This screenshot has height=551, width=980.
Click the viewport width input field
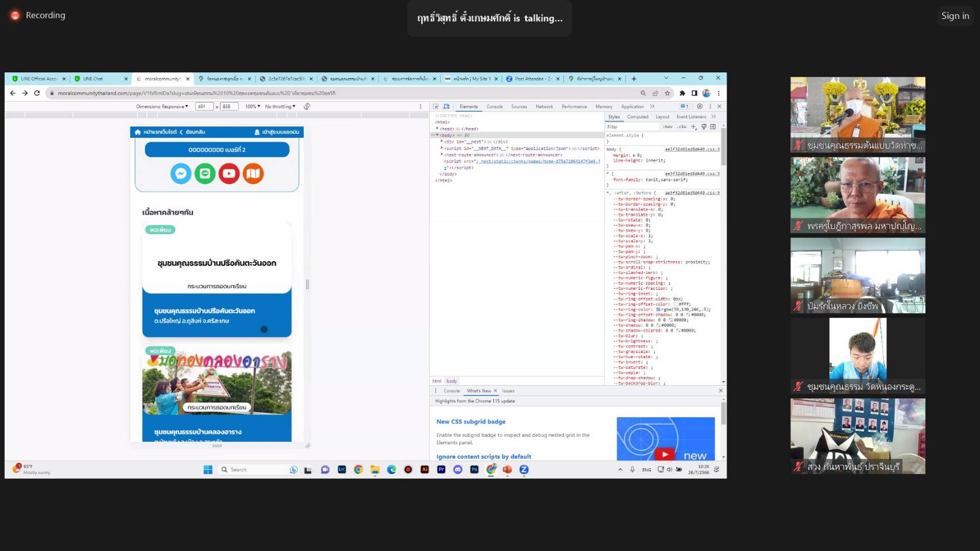[204, 107]
